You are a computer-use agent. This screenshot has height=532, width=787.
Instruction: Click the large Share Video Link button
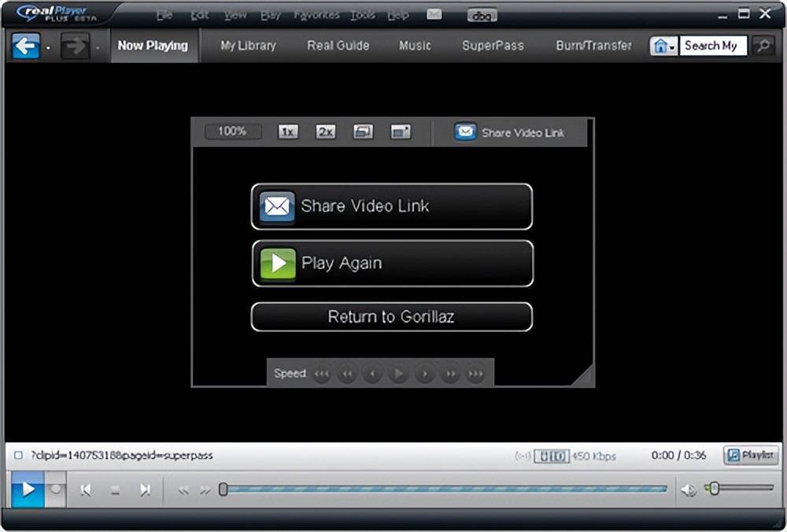click(391, 206)
